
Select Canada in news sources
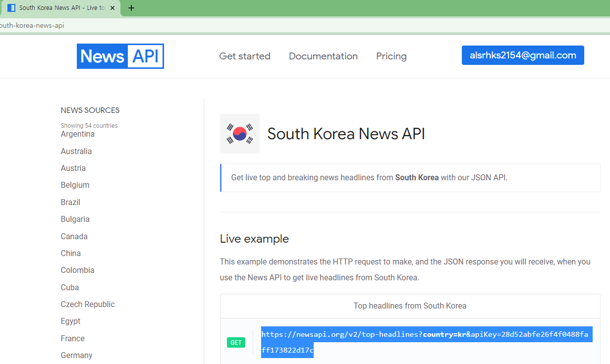[74, 236]
